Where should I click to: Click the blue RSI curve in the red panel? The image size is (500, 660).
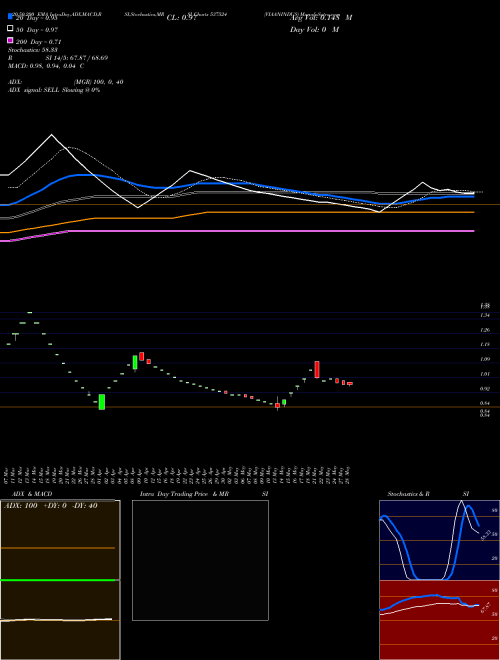coord(429,597)
